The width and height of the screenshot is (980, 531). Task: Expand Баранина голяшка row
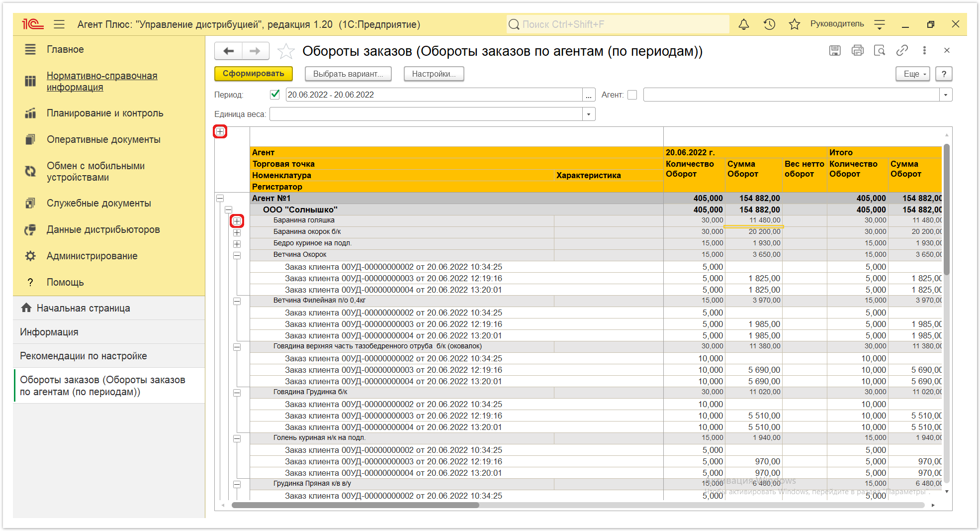[237, 220]
